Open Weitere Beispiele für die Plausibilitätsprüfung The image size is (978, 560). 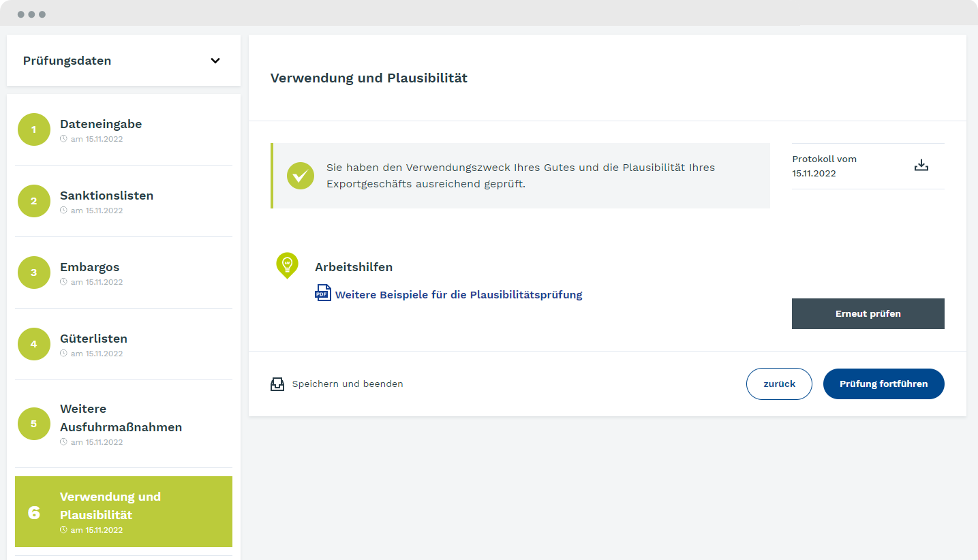click(x=457, y=294)
